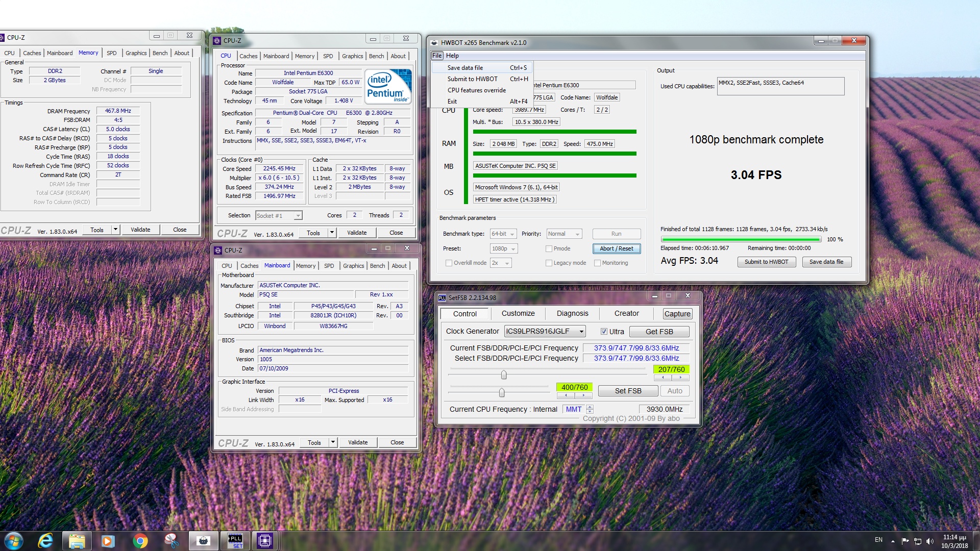Click title icon of CPU-Z CPU window

coord(217,41)
